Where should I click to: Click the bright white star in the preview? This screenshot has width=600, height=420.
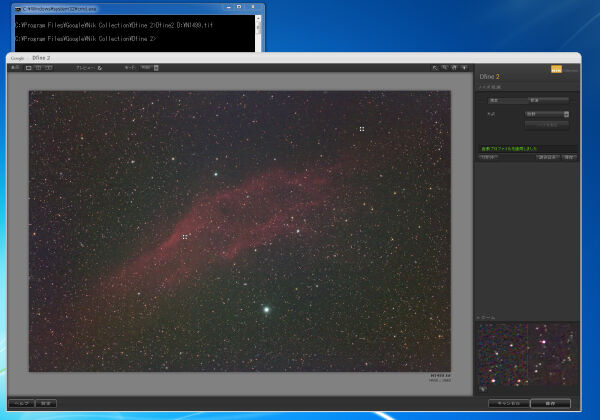click(x=266, y=309)
